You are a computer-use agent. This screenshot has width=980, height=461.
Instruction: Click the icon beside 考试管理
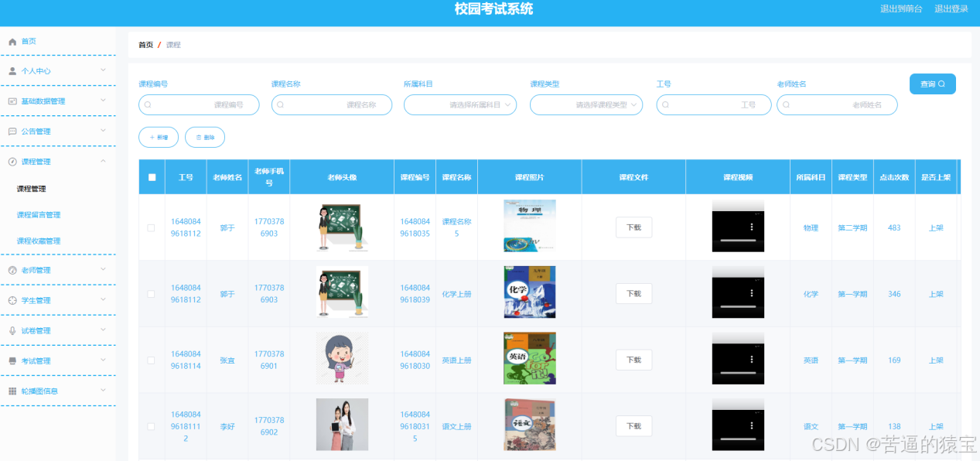tap(12, 360)
